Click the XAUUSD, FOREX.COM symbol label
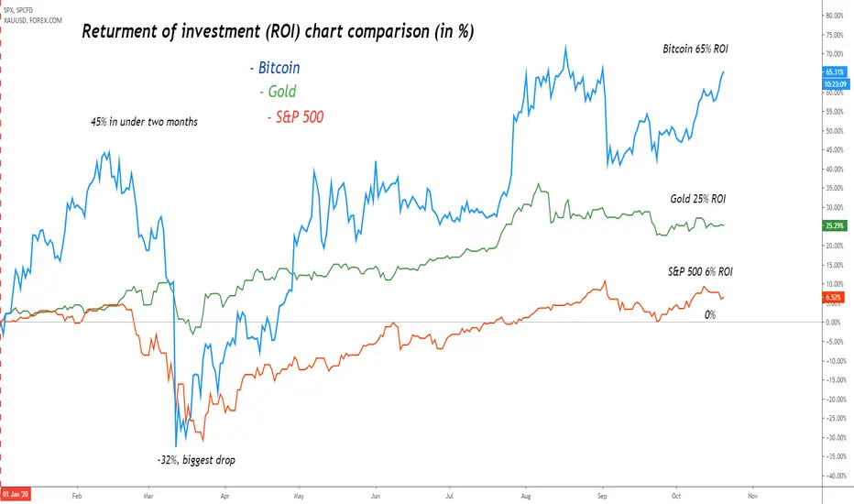 (33, 21)
